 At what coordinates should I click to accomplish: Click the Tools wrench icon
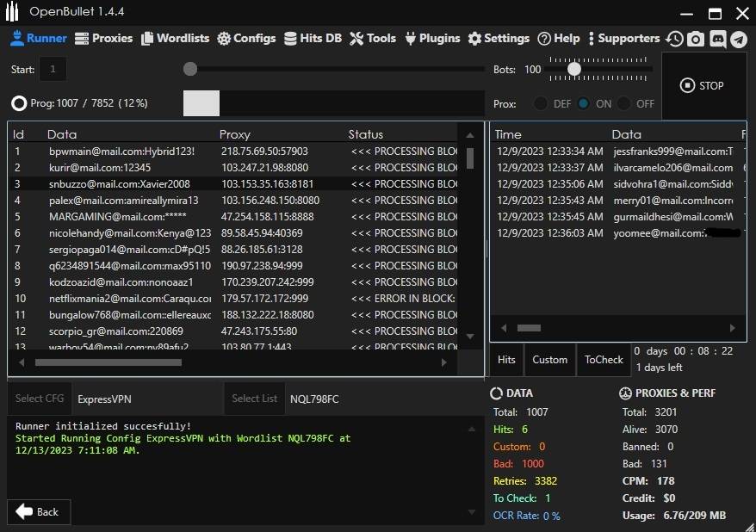click(356, 39)
